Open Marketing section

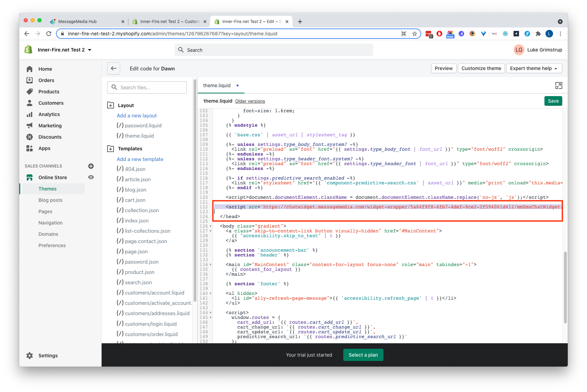(50, 126)
